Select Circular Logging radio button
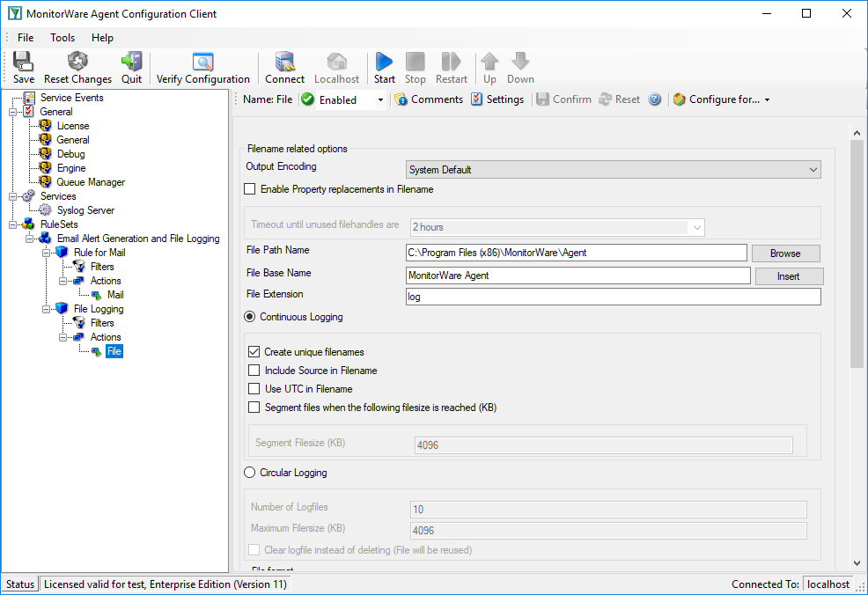868x595 pixels. pos(250,473)
